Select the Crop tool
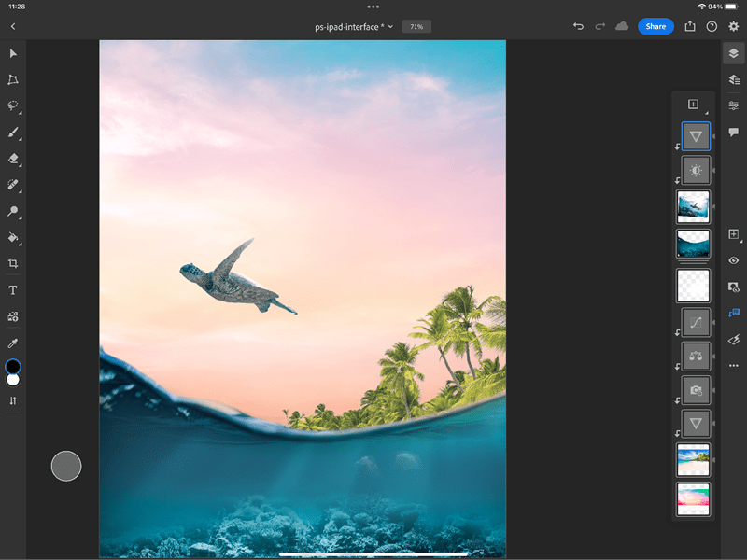747x560 pixels. [13, 263]
